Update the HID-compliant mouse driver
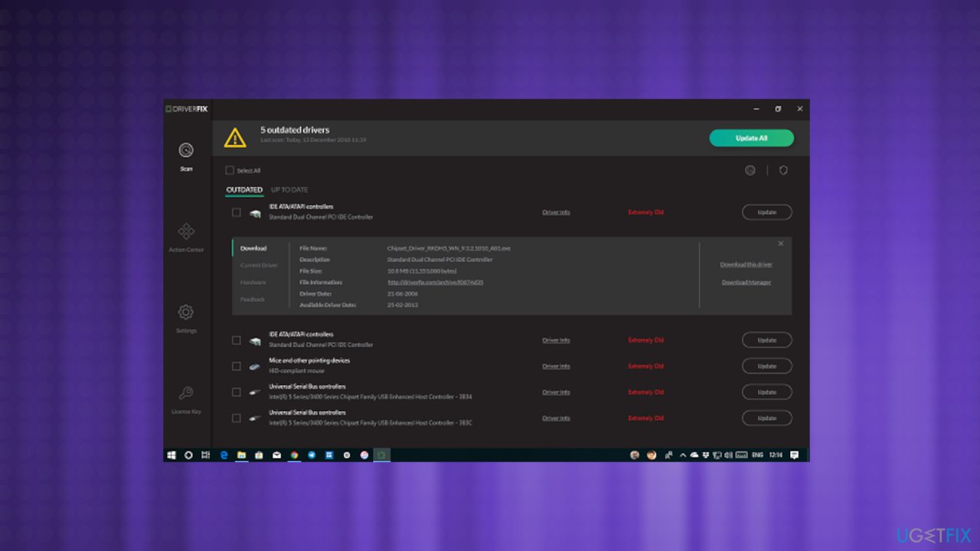Viewport: 980px width, 551px height. coord(766,367)
